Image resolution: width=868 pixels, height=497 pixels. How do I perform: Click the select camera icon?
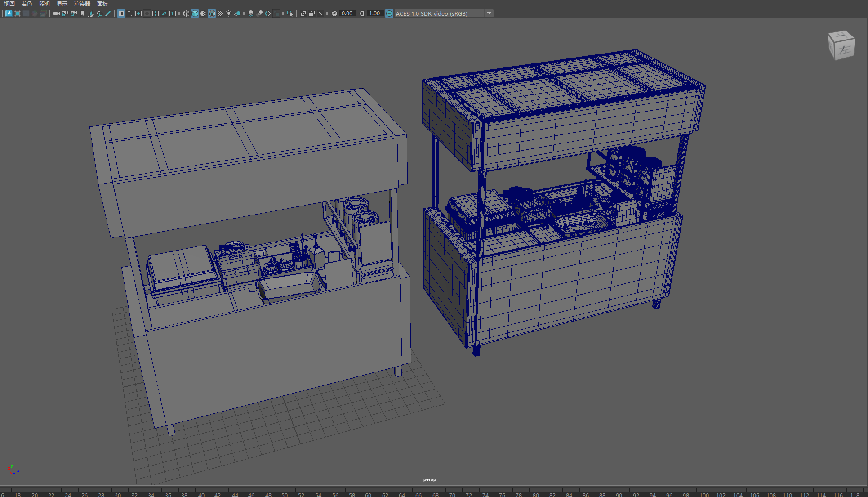click(x=56, y=13)
